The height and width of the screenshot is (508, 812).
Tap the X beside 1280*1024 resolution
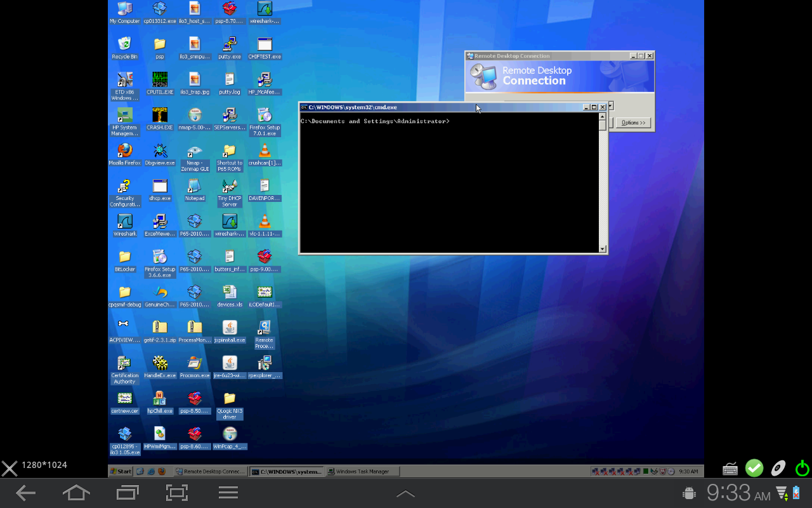[x=9, y=469]
